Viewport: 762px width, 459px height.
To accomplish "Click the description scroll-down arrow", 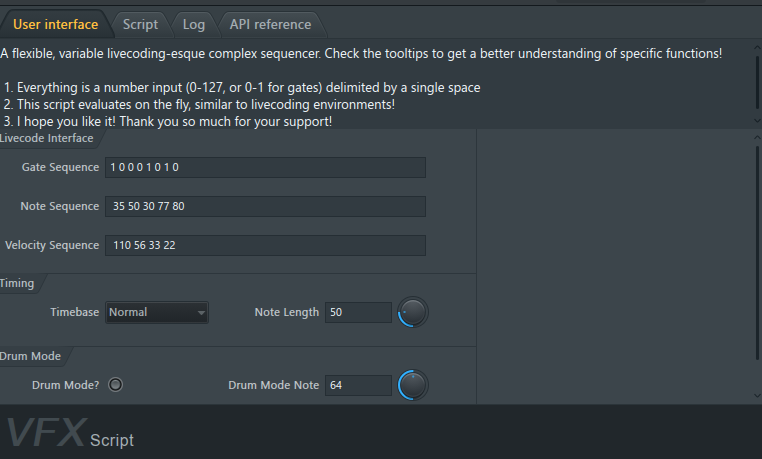I will 757,120.
